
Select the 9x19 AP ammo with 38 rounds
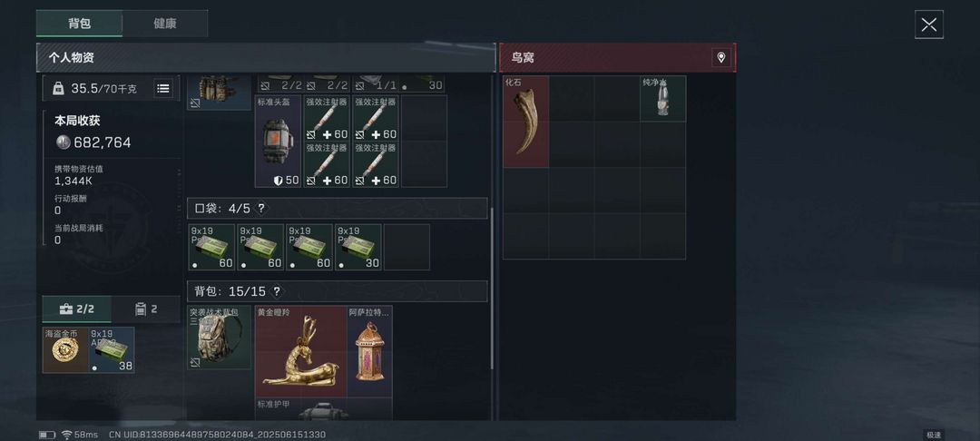112,349
